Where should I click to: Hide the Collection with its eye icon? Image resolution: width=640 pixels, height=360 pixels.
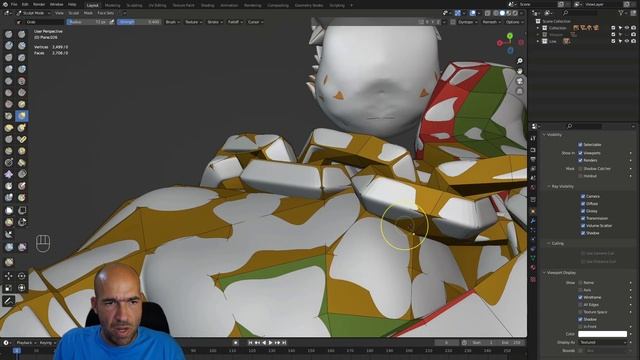click(627, 28)
